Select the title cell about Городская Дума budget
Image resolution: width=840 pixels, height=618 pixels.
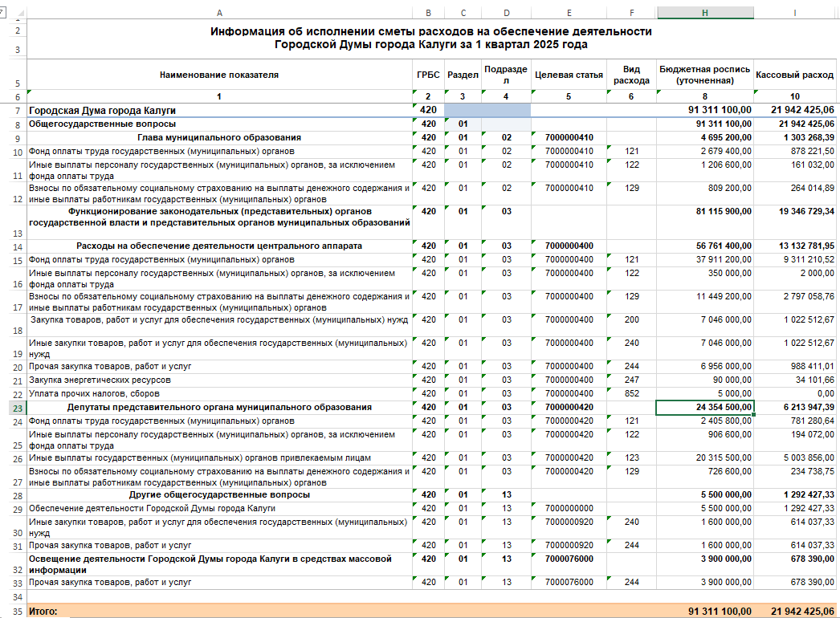[x=430, y=38]
